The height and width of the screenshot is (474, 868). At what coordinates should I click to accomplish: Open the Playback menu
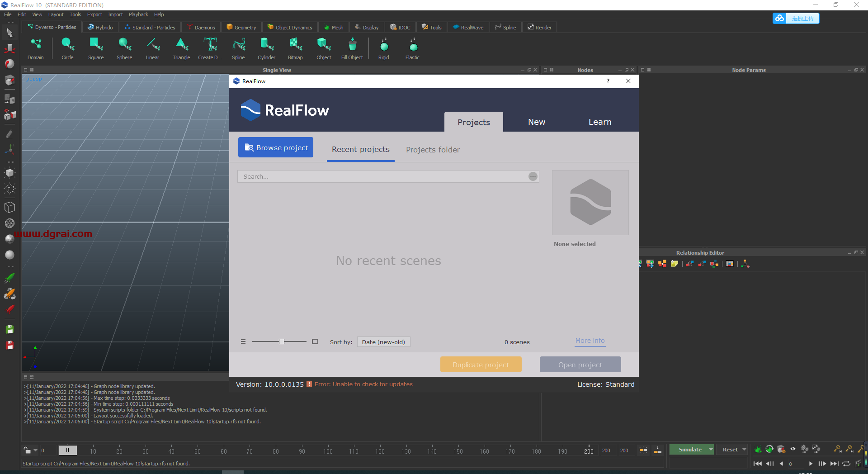click(138, 14)
